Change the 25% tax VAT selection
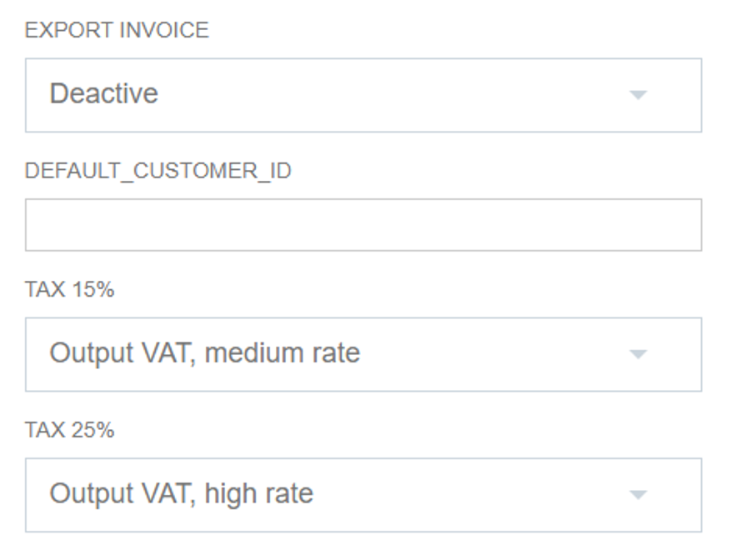Viewport: 732px width, 560px height. [x=363, y=494]
